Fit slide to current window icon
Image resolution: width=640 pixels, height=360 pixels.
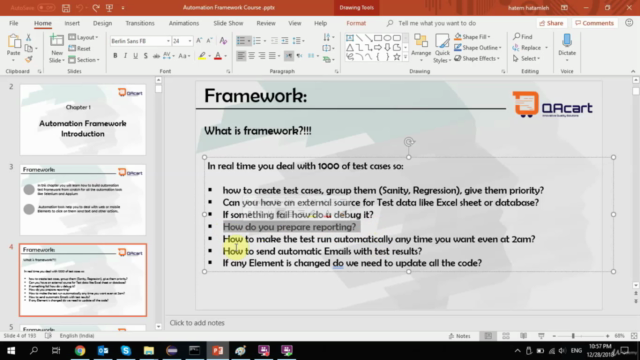coord(634,336)
